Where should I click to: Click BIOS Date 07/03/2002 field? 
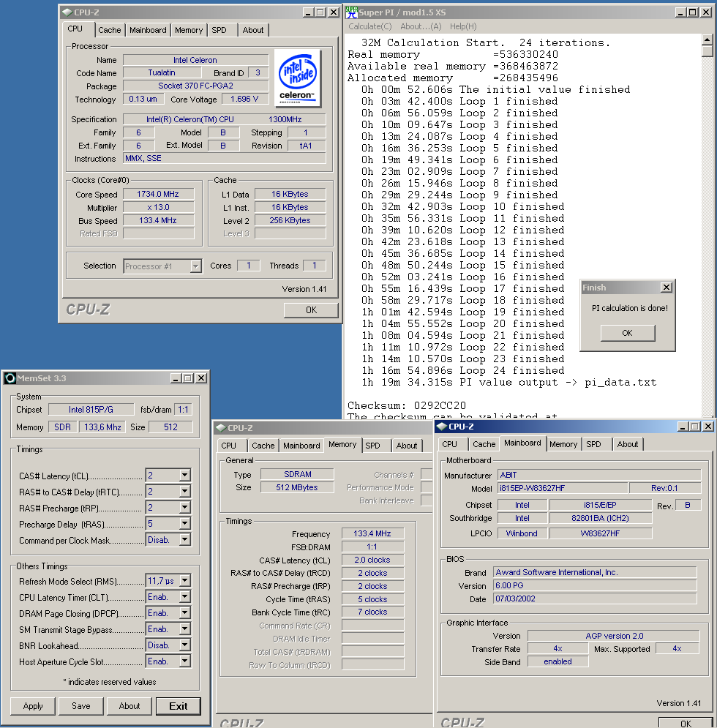pyautogui.click(x=595, y=598)
